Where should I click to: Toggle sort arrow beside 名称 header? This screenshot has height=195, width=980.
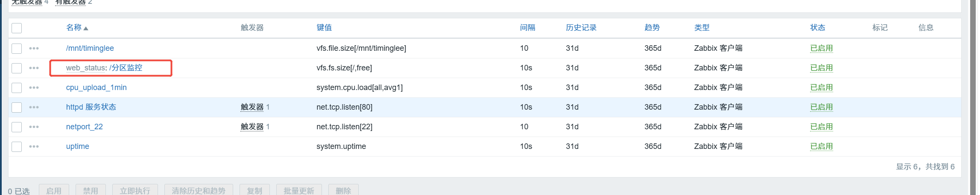(86, 28)
